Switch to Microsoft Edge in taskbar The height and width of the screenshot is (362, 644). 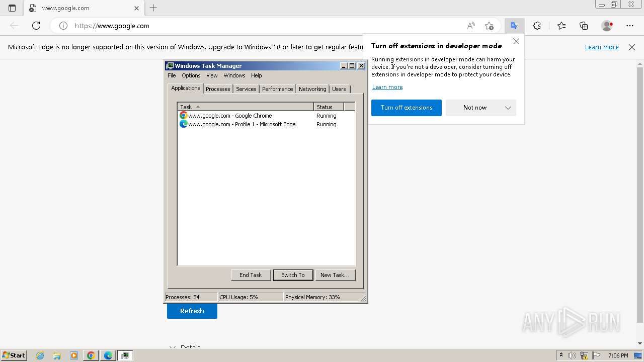(x=108, y=355)
